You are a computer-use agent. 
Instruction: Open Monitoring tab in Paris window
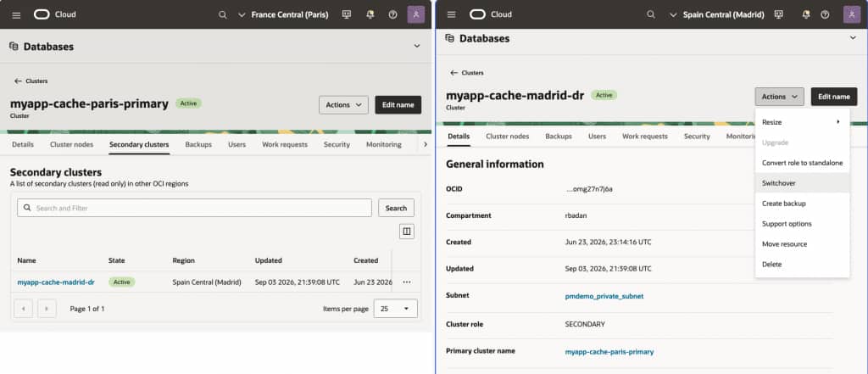384,145
